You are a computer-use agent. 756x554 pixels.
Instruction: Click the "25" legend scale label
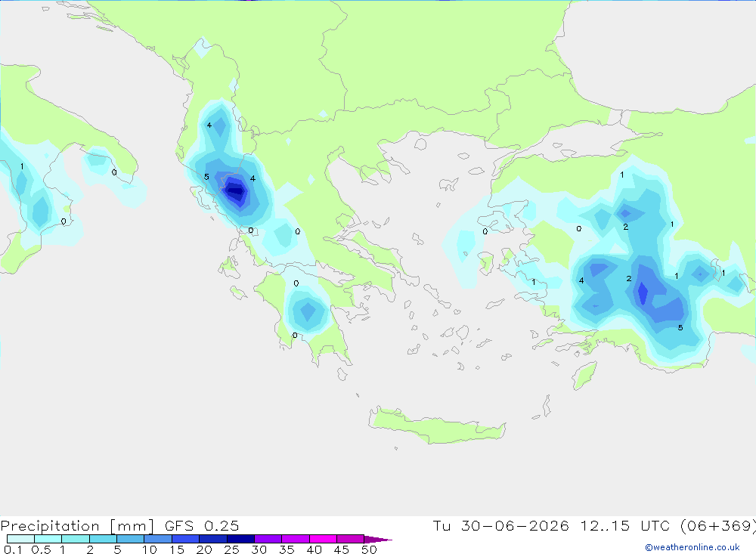[231, 549]
